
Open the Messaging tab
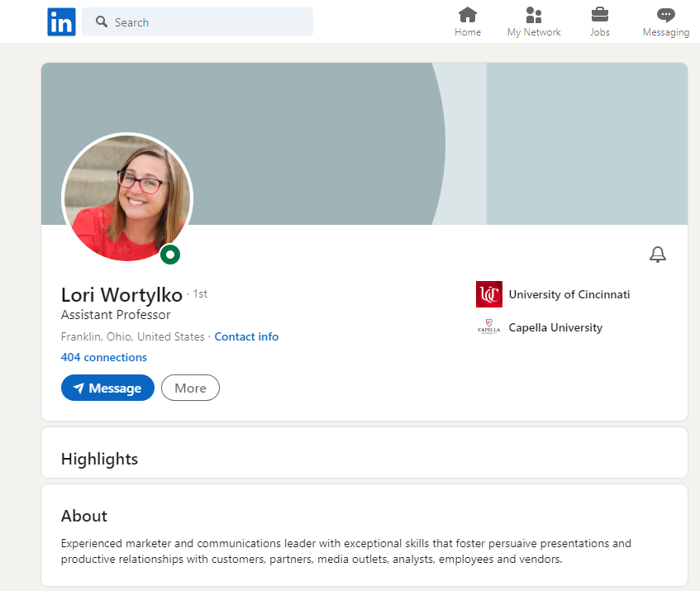[666, 21]
